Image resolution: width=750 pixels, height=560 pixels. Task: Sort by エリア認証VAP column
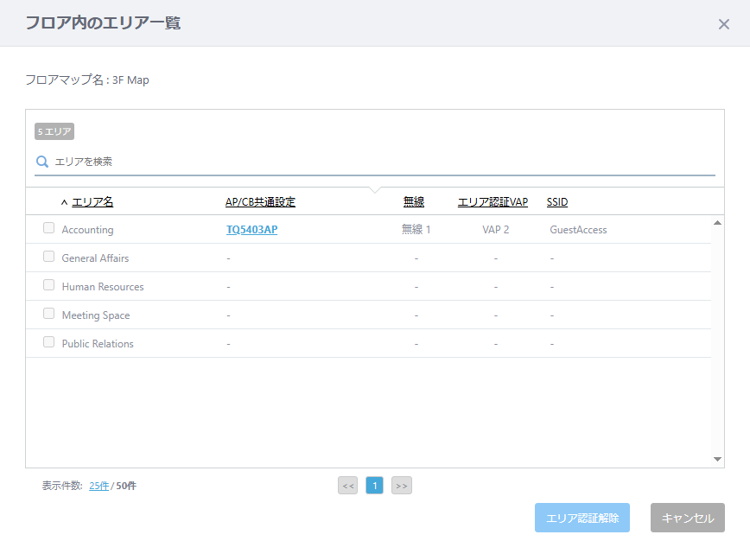tap(493, 202)
